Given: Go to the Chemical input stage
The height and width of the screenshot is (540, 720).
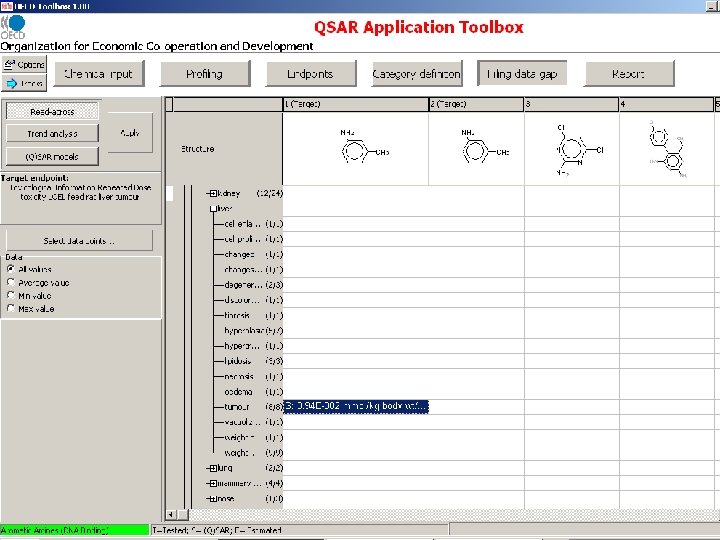Looking at the screenshot, I should 99,73.
